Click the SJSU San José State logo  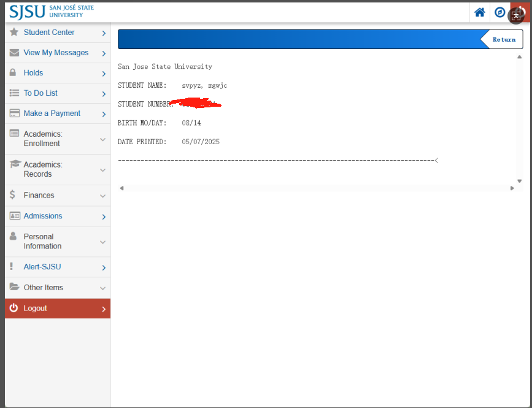[x=52, y=11]
